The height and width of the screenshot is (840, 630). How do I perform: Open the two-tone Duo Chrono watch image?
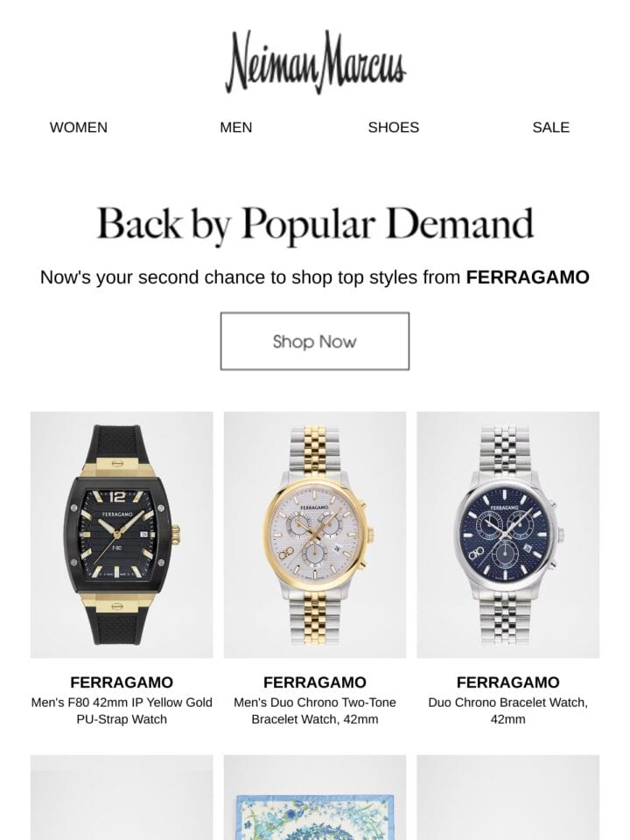pyautogui.click(x=315, y=535)
